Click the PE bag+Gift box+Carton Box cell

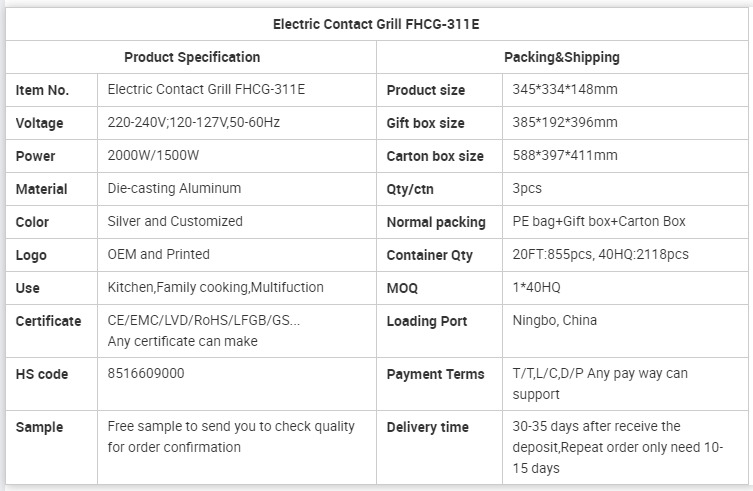[x=625, y=221]
